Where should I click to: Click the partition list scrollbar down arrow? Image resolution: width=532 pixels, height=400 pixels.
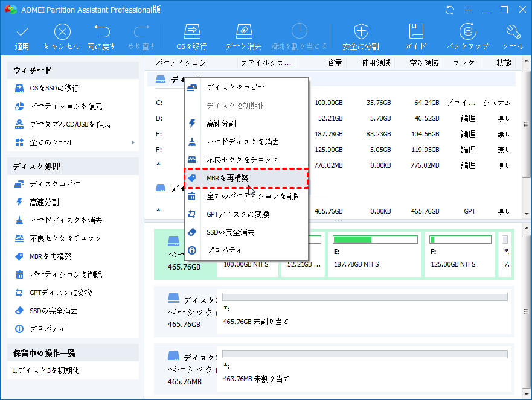coord(527,214)
